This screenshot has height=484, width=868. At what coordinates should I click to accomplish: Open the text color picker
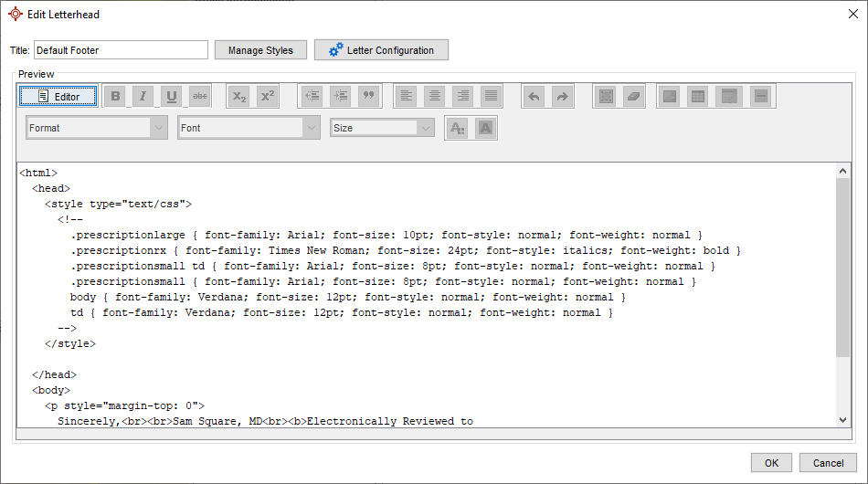click(x=457, y=129)
